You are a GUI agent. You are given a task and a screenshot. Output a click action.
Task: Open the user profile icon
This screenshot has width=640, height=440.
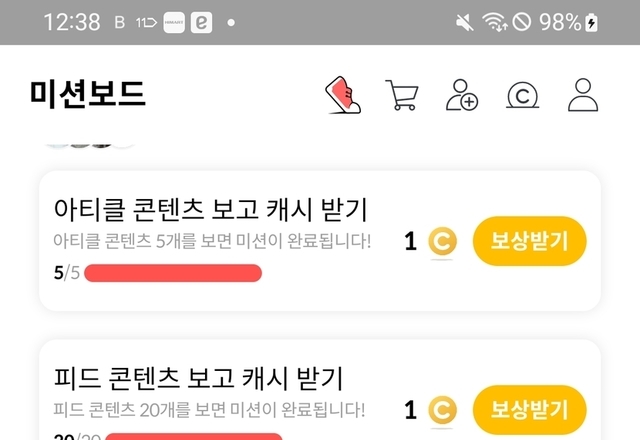tap(582, 95)
